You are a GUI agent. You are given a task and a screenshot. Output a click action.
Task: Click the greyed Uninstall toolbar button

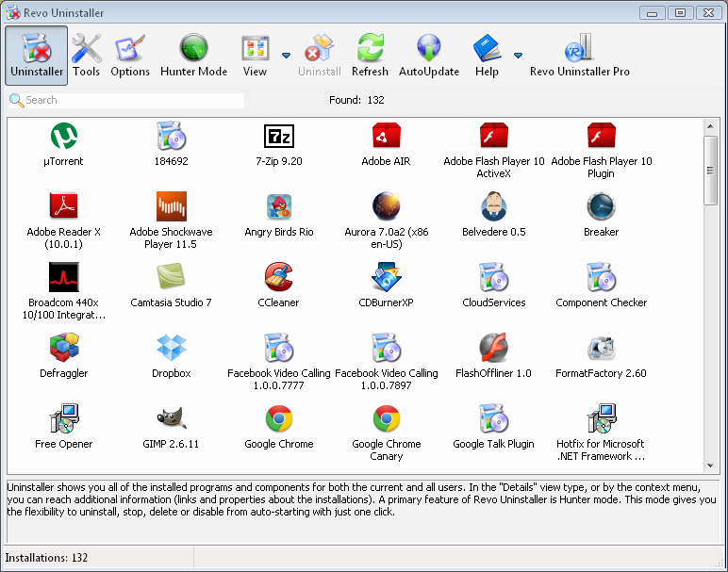[x=320, y=56]
